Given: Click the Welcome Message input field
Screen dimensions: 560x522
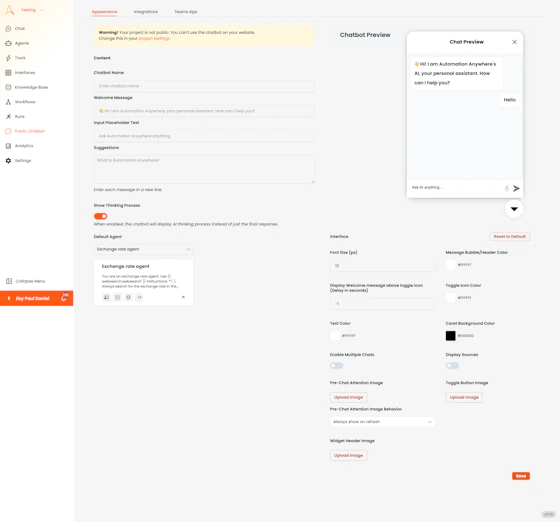Looking at the screenshot, I should (x=204, y=111).
